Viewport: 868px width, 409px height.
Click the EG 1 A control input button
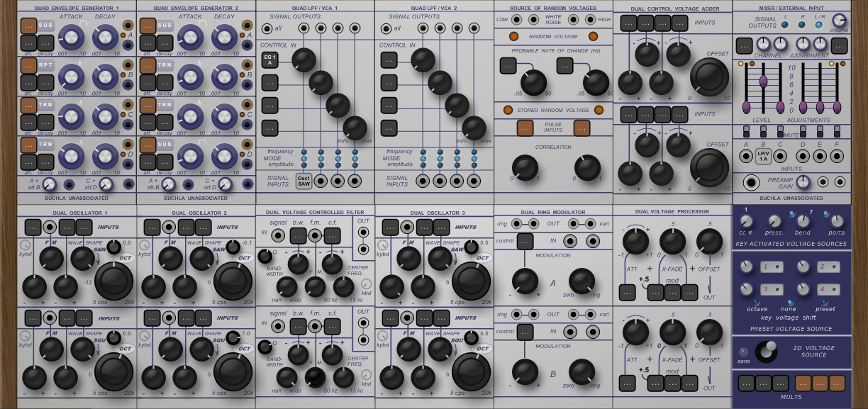(x=269, y=60)
